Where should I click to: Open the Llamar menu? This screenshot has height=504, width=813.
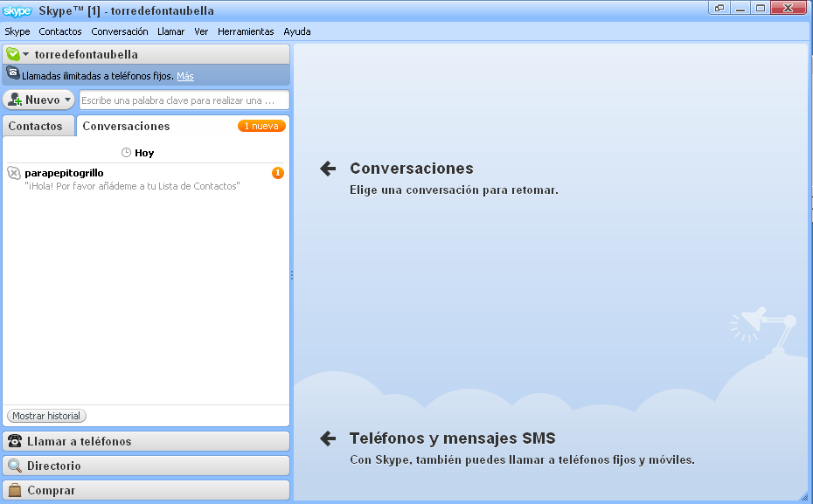pyautogui.click(x=171, y=31)
